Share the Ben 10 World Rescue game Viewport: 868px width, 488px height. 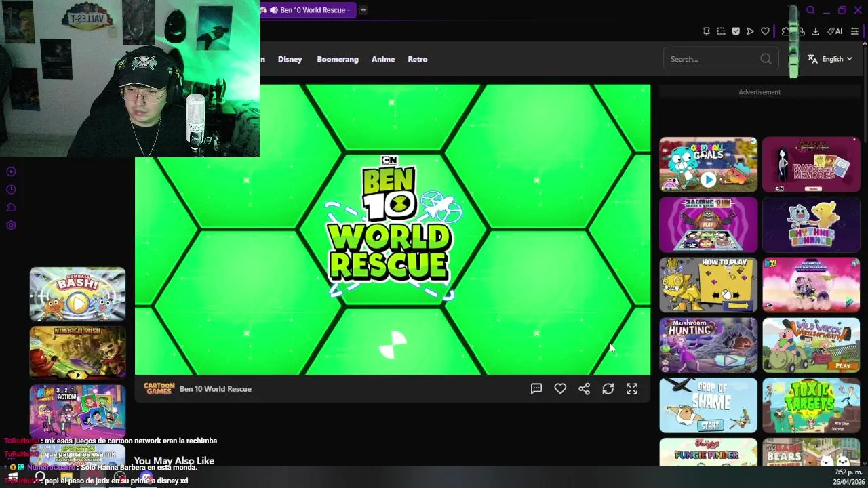584,389
